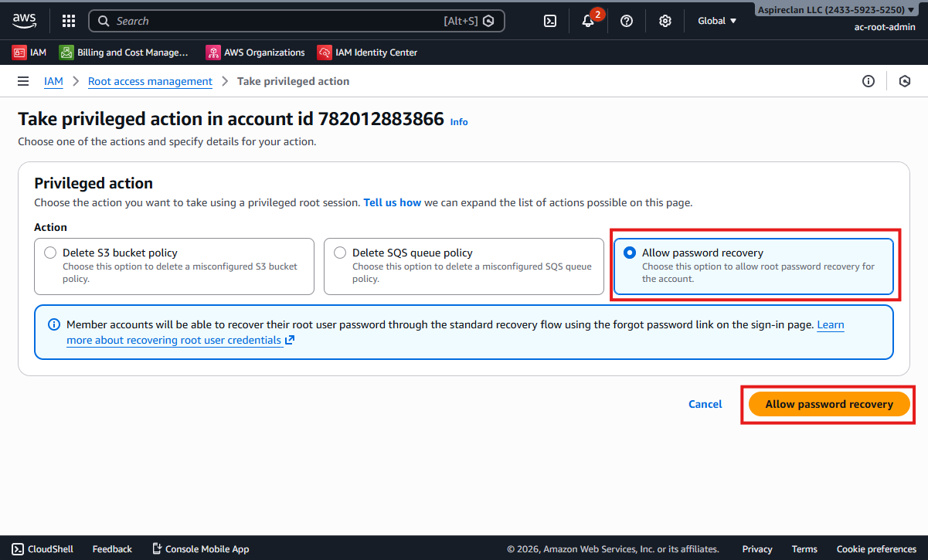Click the Tell us how link
928x560 pixels.
[393, 202]
